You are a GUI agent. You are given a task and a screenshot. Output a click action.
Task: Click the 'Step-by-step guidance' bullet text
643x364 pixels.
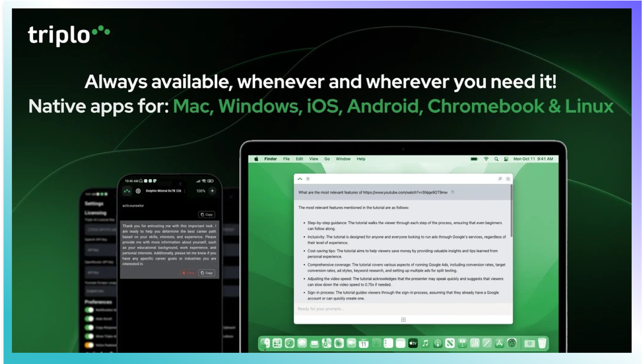point(405,225)
